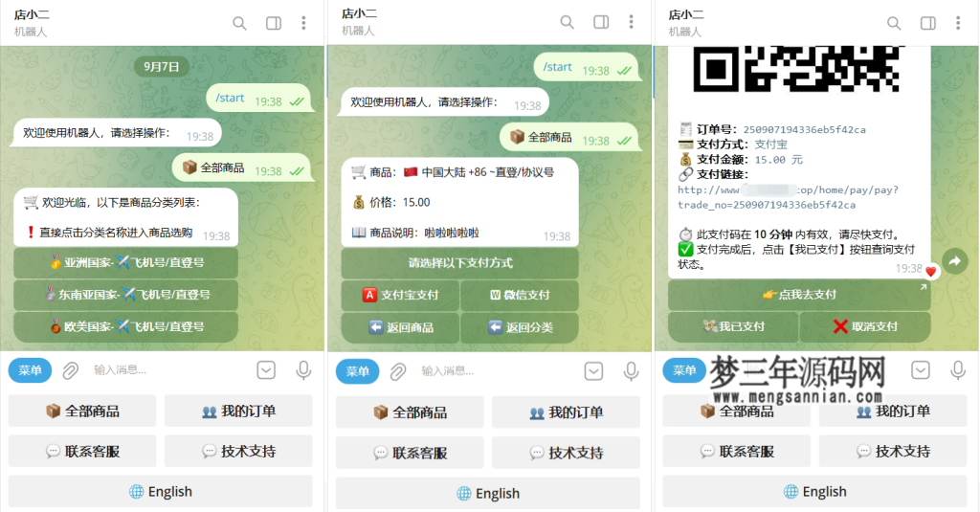Toggle side panel icon in left chat window
The height and width of the screenshot is (512, 980).
point(274,23)
